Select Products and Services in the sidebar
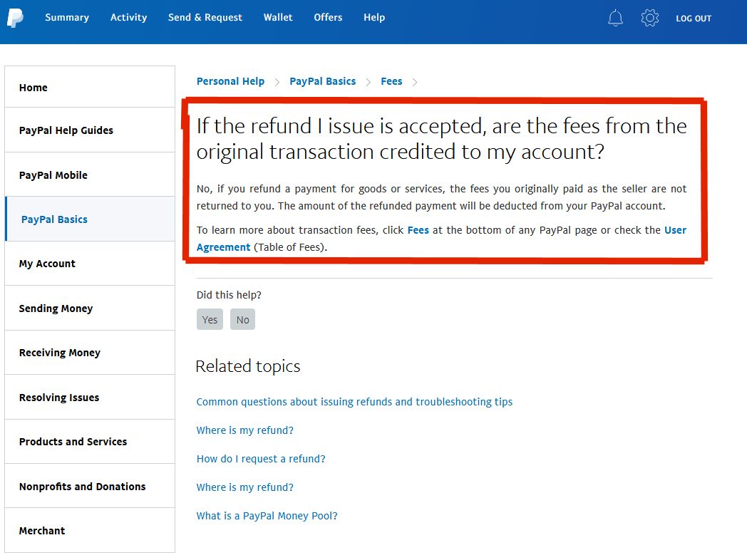The height and width of the screenshot is (560, 747). point(90,442)
